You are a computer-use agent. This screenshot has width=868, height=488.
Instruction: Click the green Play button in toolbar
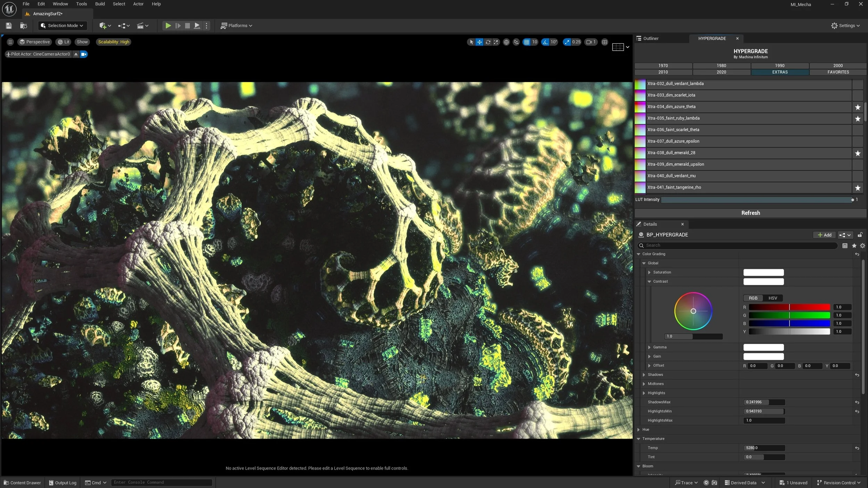(x=168, y=26)
